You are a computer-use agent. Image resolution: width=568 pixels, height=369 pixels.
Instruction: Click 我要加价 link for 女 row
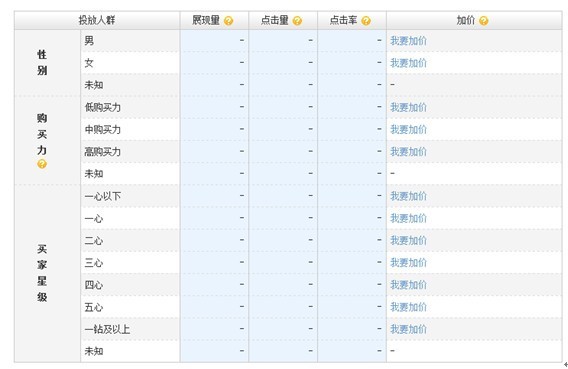point(408,63)
